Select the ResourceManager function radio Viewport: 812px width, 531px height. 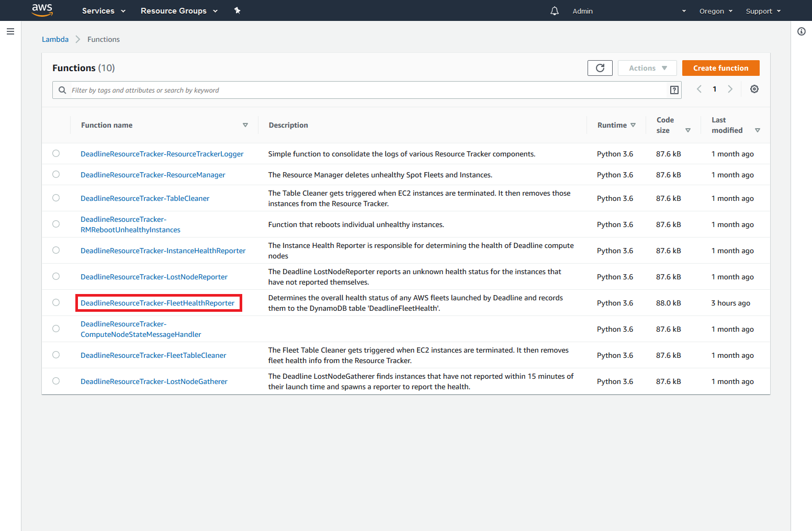coord(56,174)
